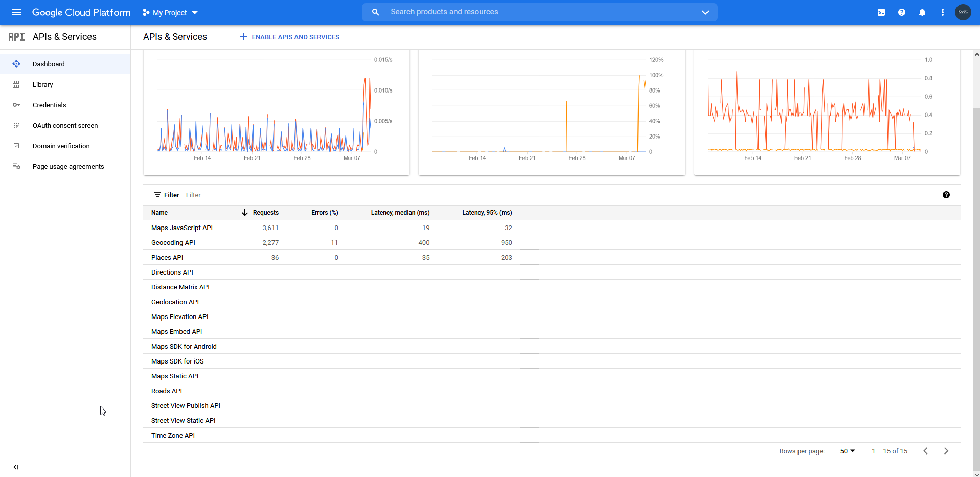The height and width of the screenshot is (477, 980).
Task: Go to previous table page
Action: 925,451
